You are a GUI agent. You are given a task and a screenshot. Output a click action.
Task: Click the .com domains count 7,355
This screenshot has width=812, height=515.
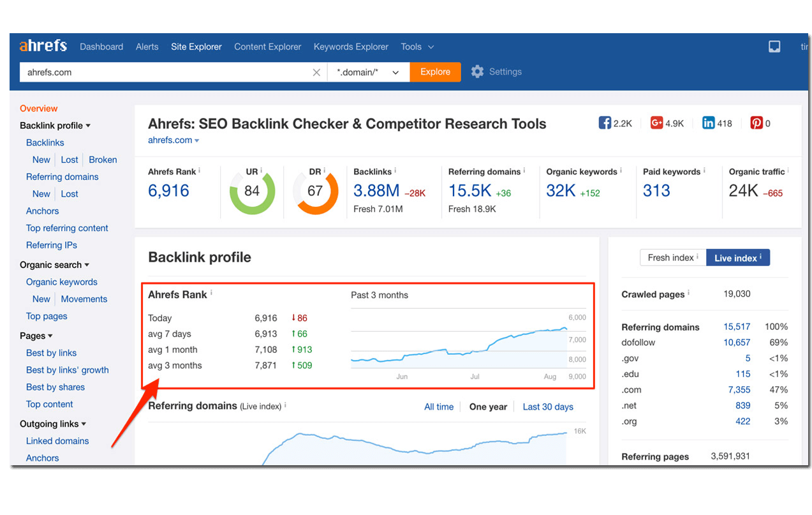[739, 390]
